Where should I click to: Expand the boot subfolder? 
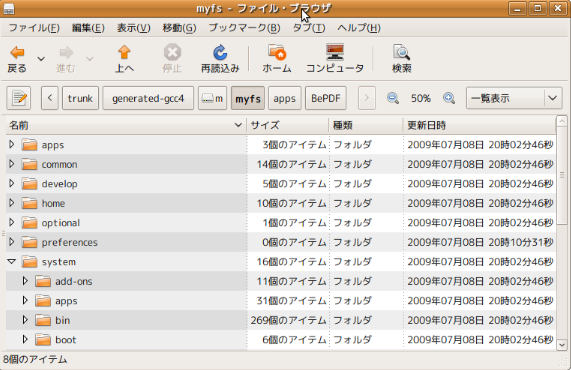pyautogui.click(x=25, y=339)
